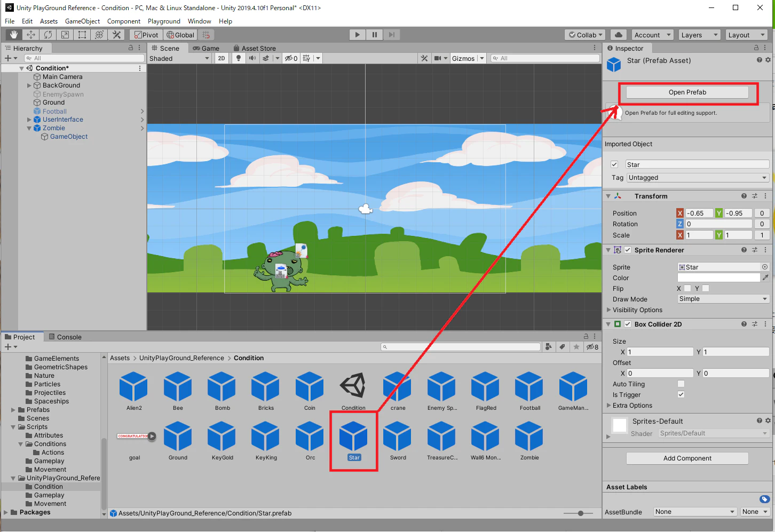Adjust project icon size slider
Screen dimensions: 775x532
(581, 513)
